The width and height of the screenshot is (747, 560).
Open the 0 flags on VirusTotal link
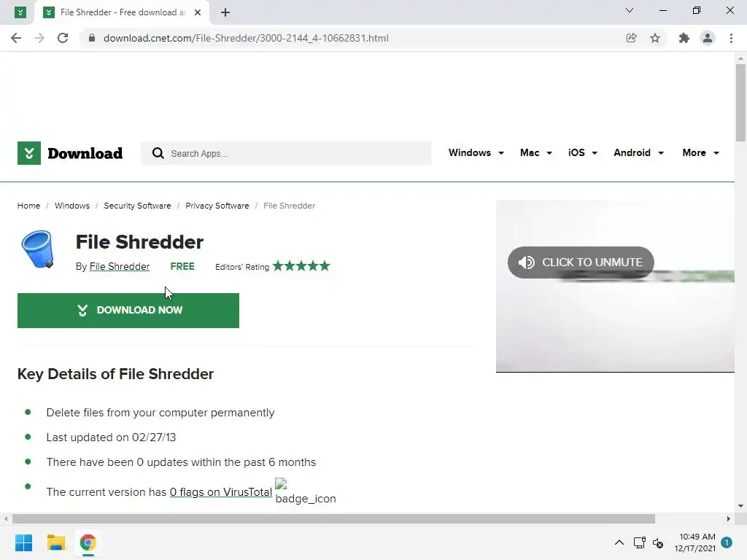tap(220, 492)
